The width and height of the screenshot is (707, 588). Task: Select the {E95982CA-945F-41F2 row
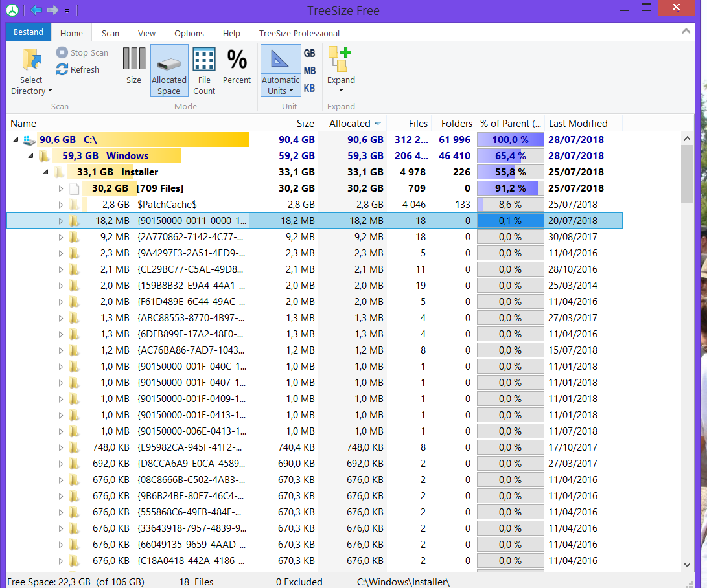[314, 447]
